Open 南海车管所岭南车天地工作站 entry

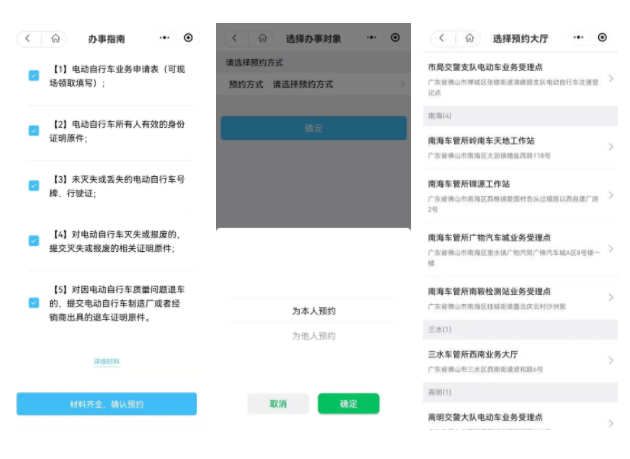point(517,147)
